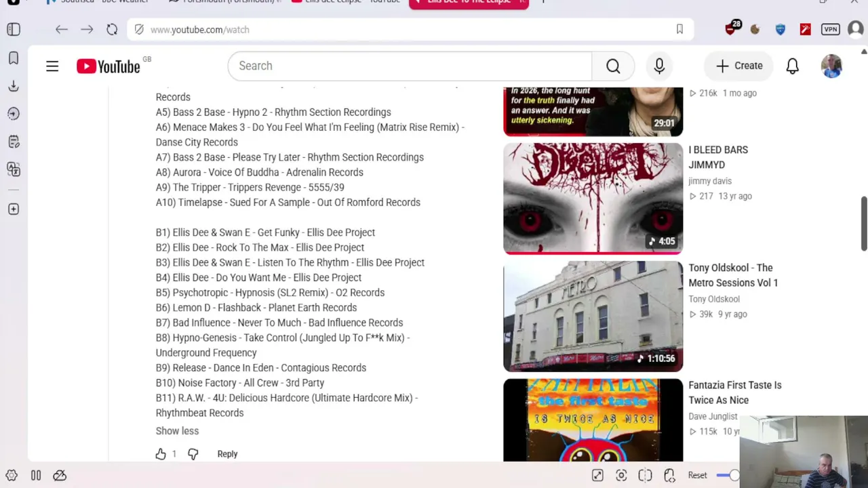Visit the Dave Junglist channel
The image size is (868, 488).
click(713, 416)
